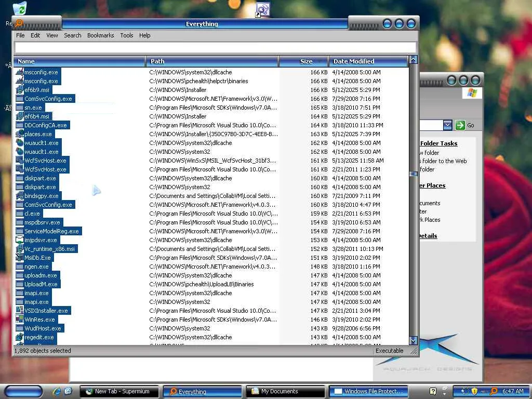532x399 pixels.
Task: Click bindsgpy.exe file icon
Action: (19, 196)
